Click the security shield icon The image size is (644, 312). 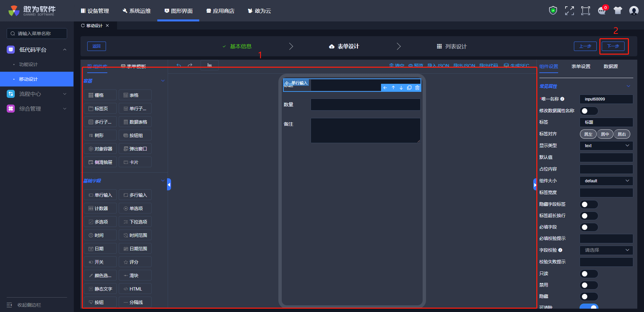tap(553, 11)
